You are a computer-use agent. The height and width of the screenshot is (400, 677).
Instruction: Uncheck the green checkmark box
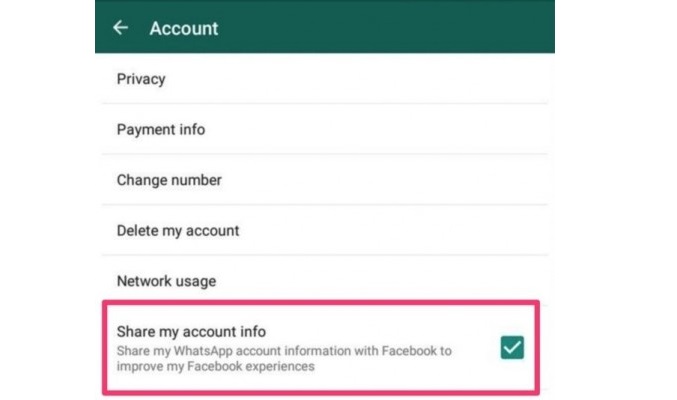pos(512,348)
